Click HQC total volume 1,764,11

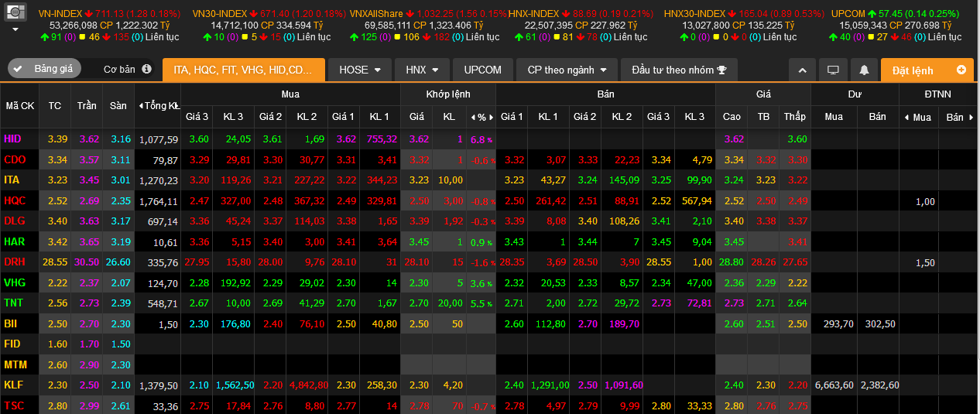159,201
